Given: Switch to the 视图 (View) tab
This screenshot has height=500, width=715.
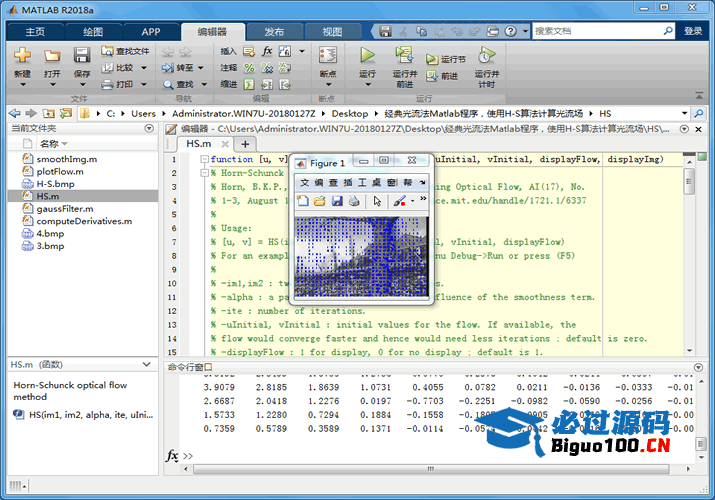Looking at the screenshot, I should [332, 31].
